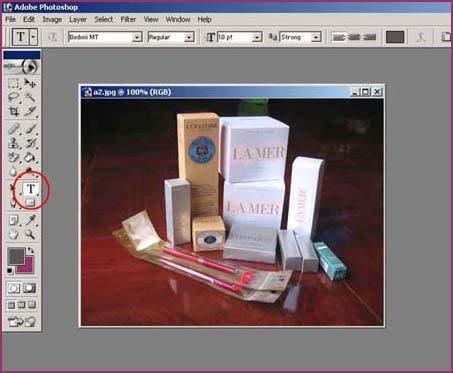Select the Crop tool
The width and height of the screenshot is (453, 373).
[13, 111]
